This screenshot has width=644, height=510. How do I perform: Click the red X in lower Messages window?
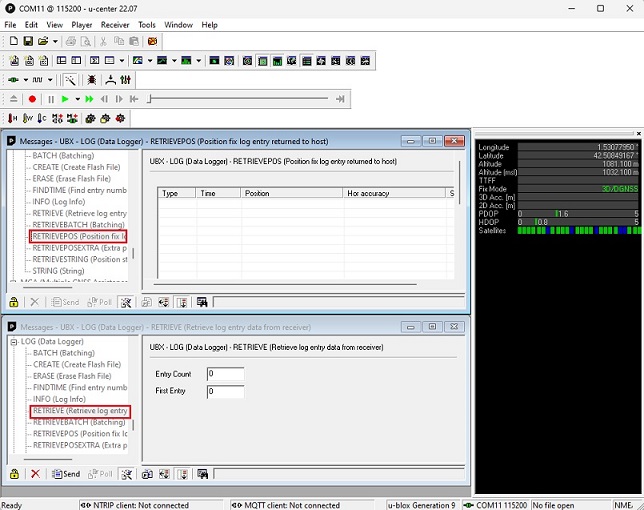click(35, 474)
